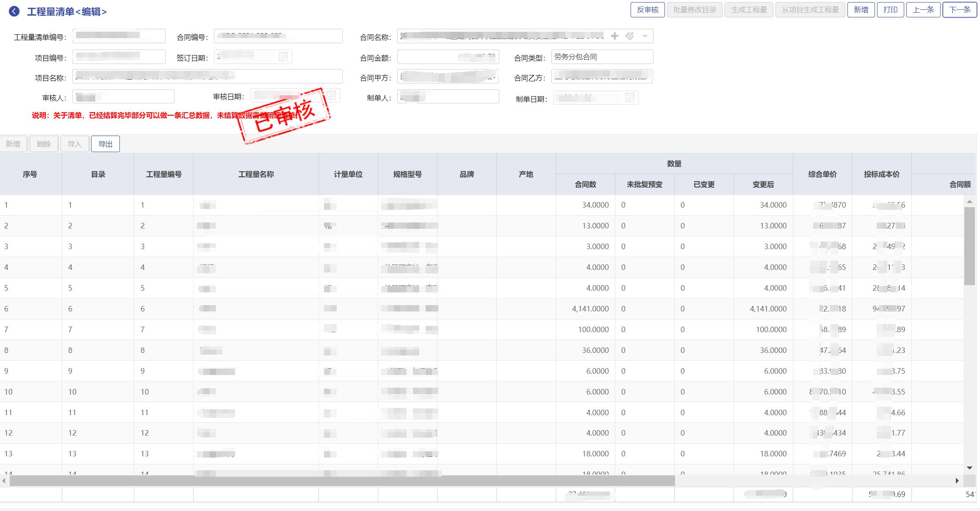Go to next record with 下一条
Viewport: 980px width, 511px height.
(960, 10)
